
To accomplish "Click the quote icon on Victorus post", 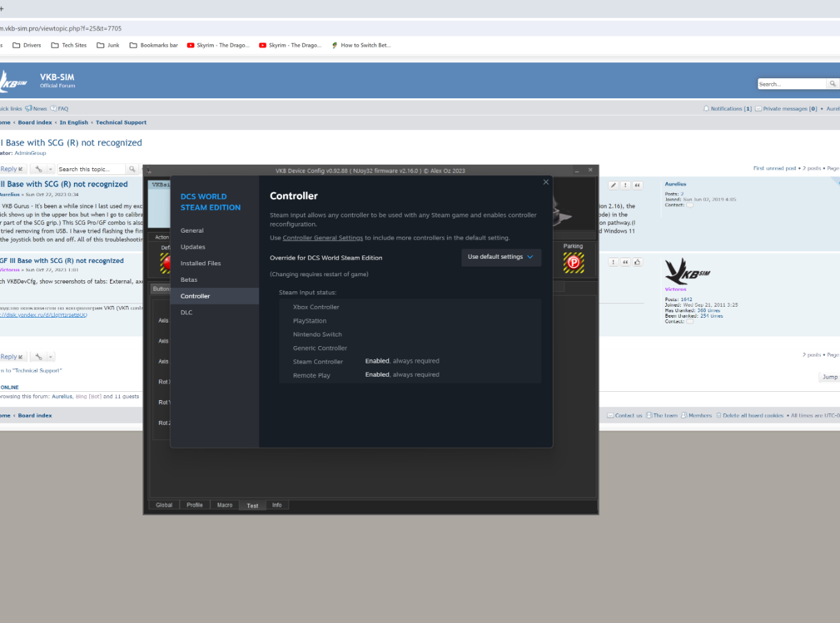I will (626, 262).
